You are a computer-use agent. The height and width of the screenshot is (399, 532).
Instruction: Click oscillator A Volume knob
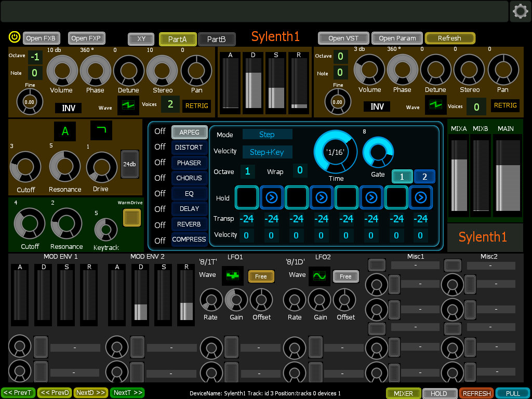click(x=62, y=70)
